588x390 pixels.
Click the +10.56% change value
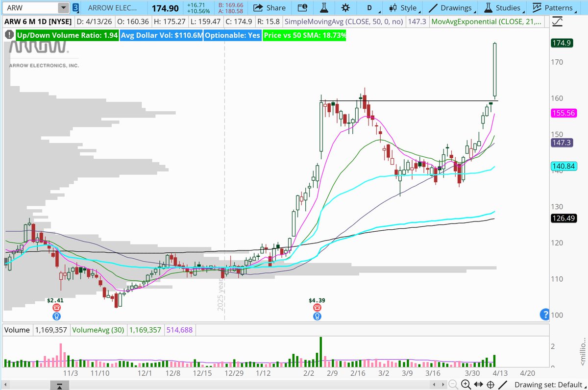click(x=199, y=11)
